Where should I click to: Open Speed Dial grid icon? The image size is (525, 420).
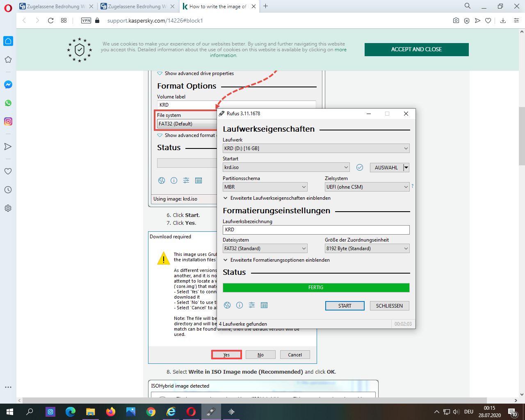[64, 21]
